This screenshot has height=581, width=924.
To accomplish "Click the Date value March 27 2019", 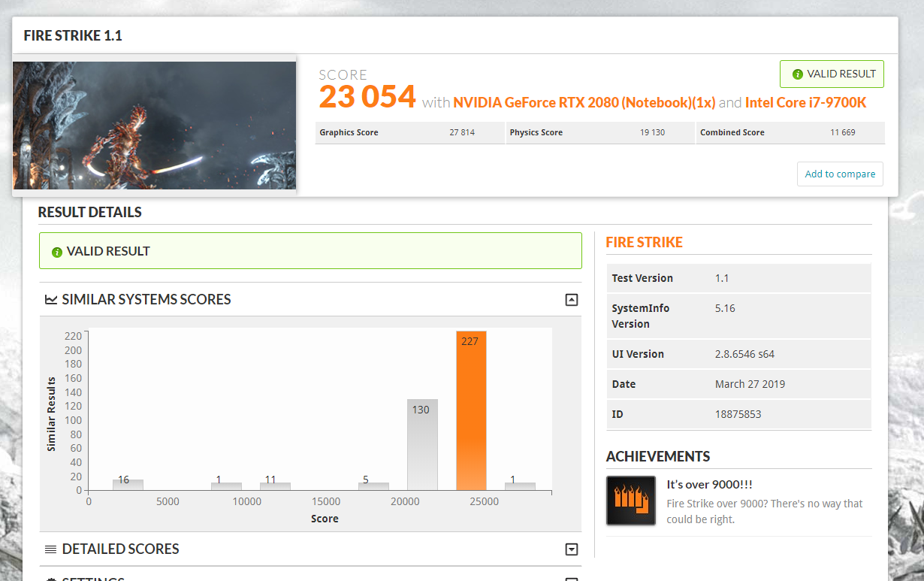I will point(750,384).
